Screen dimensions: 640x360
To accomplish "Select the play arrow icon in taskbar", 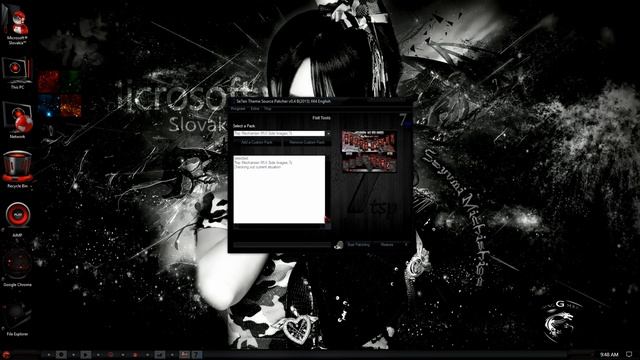I will tap(86, 355).
